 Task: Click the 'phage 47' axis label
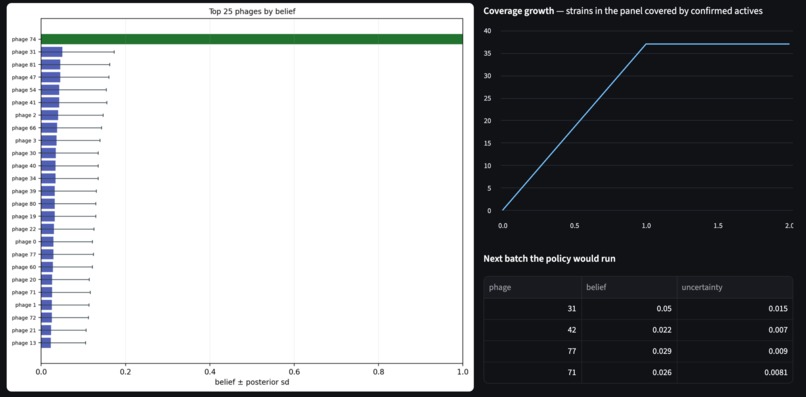pyautogui.click(x=24, y=77)
